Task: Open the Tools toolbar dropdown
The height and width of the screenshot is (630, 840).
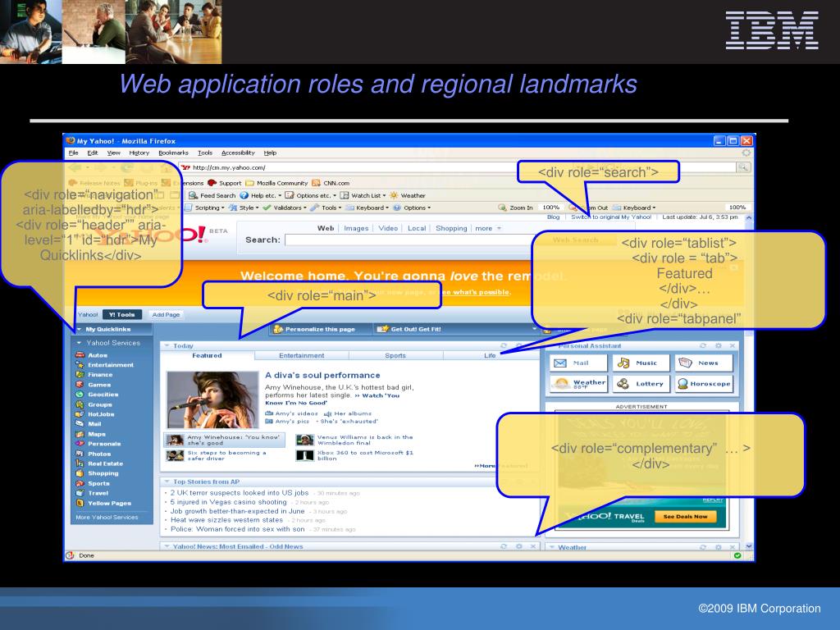Action: tap(326, 208)
